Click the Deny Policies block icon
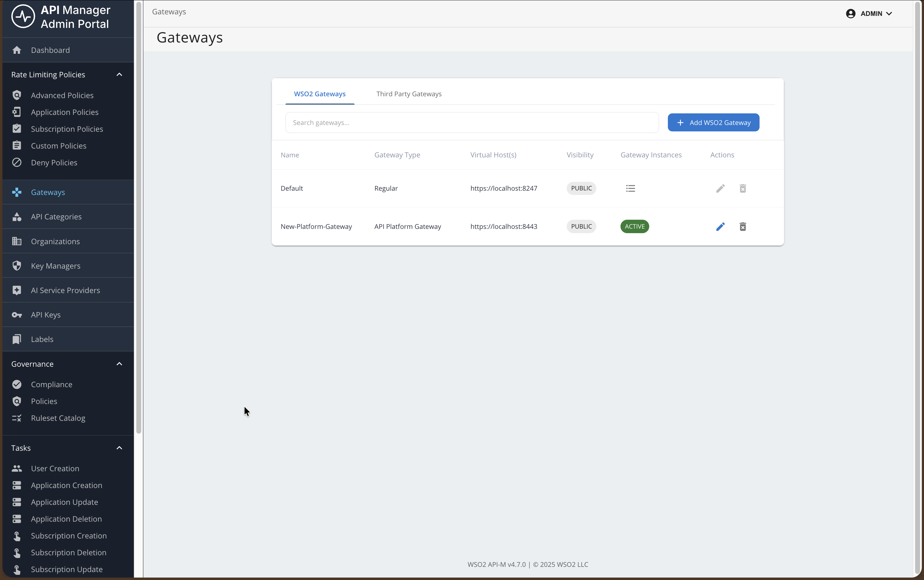Screen dimensions: 924x580 (x=17, y=162)
